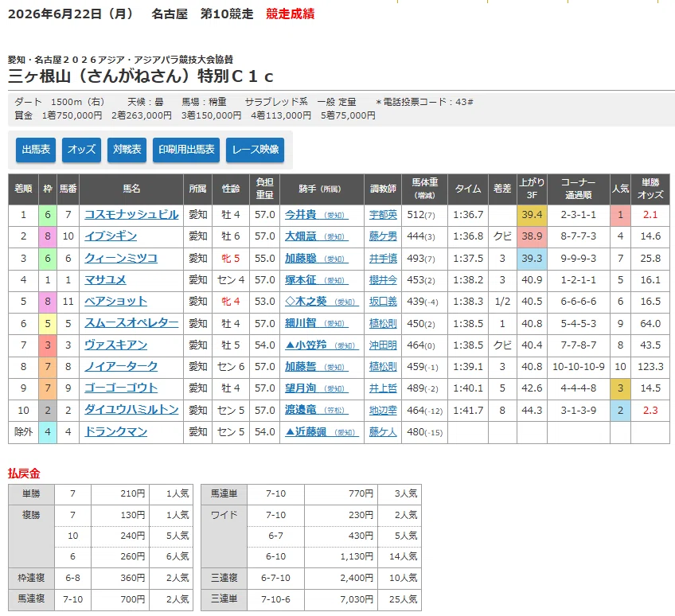Image resolution: width=675 pixels, height=616 pixels.
Task: Open trainer 坂口義 page
Action: point(383,302)
